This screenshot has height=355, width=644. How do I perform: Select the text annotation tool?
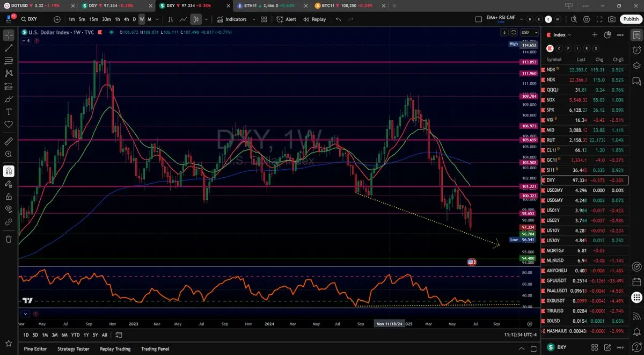[9, 112]
